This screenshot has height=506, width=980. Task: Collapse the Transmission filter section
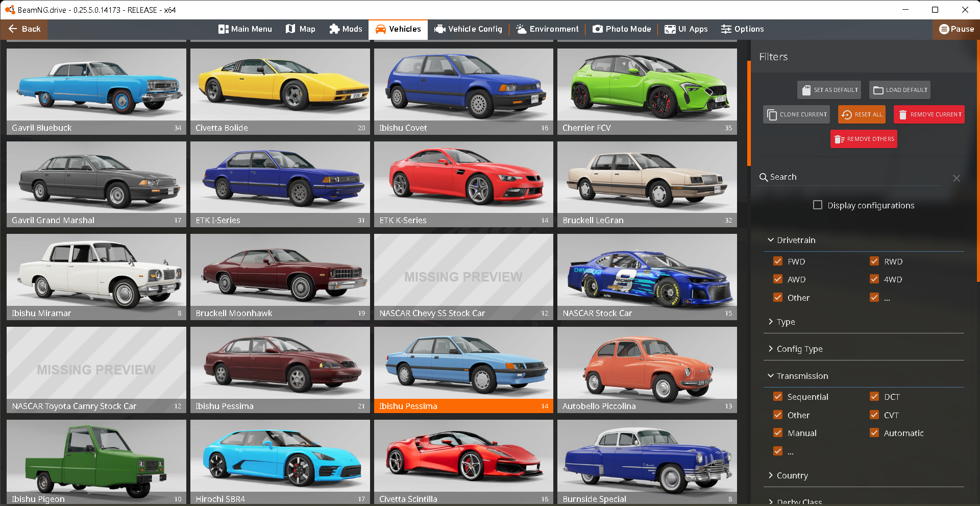864,376
